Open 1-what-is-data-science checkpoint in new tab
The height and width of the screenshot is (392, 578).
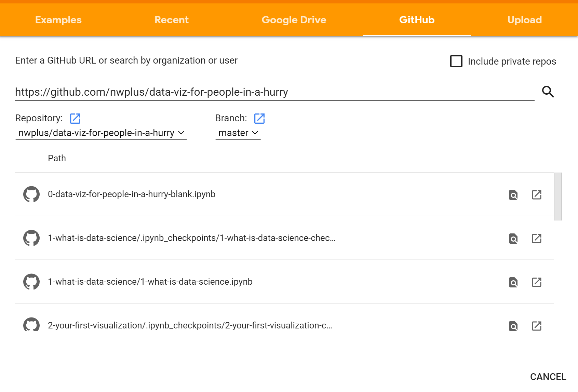(x=537, y=239)
